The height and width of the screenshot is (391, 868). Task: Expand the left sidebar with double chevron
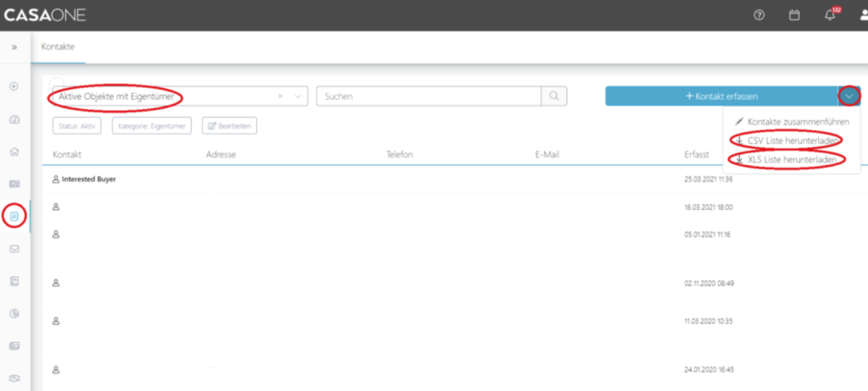tap(14, 47)
